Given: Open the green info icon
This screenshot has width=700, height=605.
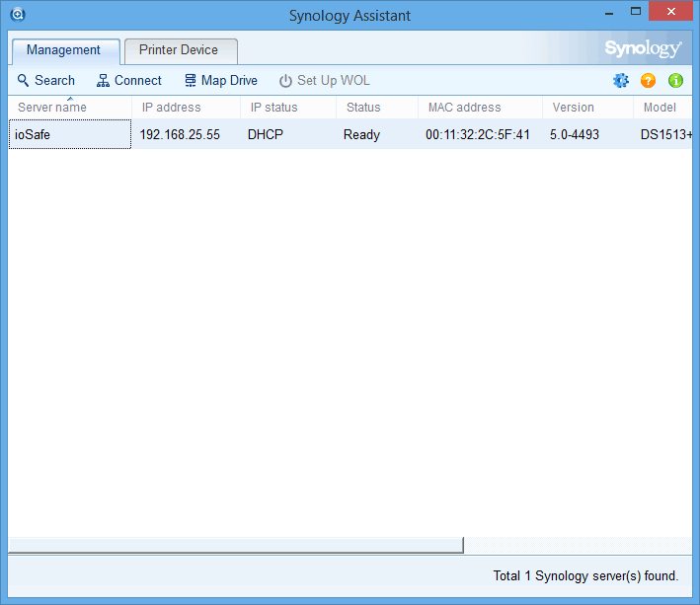Looking at the screenshot, I should pos(675,81).
